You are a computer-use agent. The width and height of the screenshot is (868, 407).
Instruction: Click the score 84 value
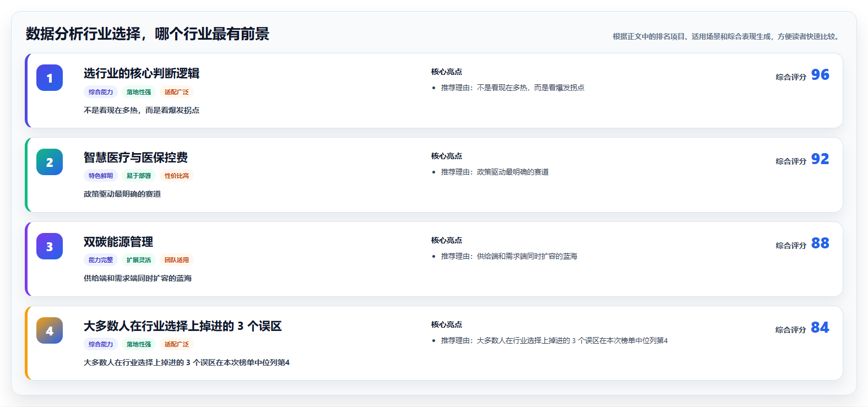click(820, 328)
